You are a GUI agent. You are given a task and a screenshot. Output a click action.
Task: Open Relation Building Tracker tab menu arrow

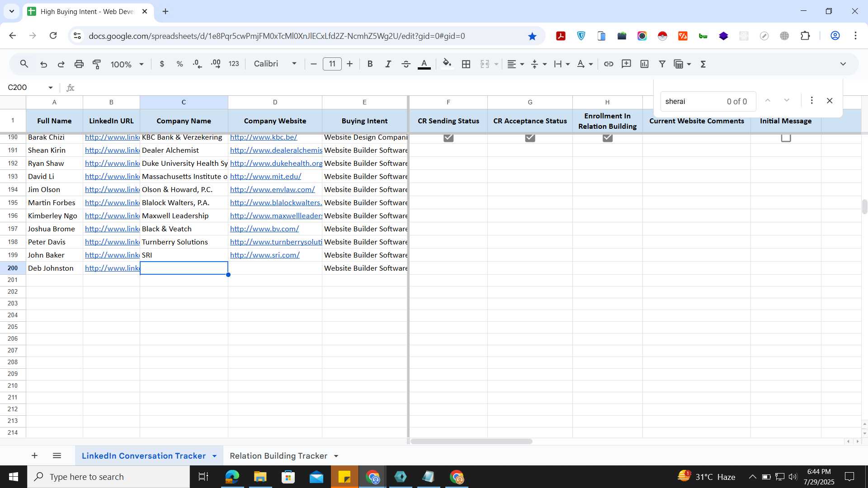pyautogui.click(x=336, y=456)
